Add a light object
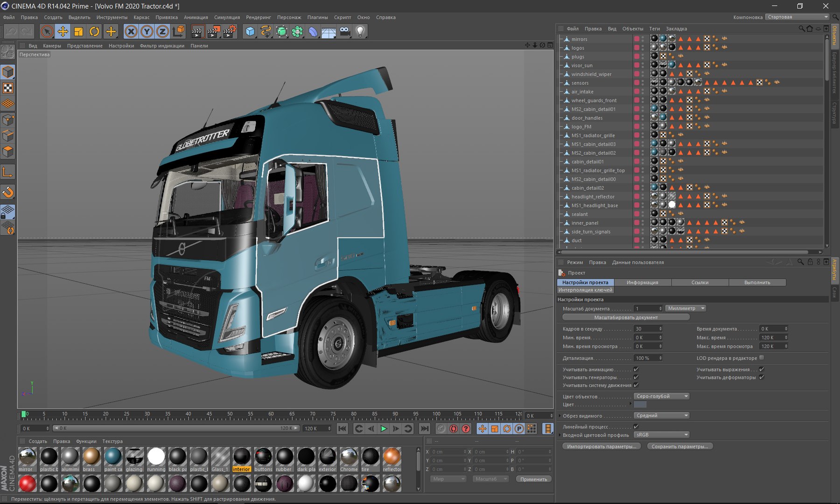 tap(360, 32)
